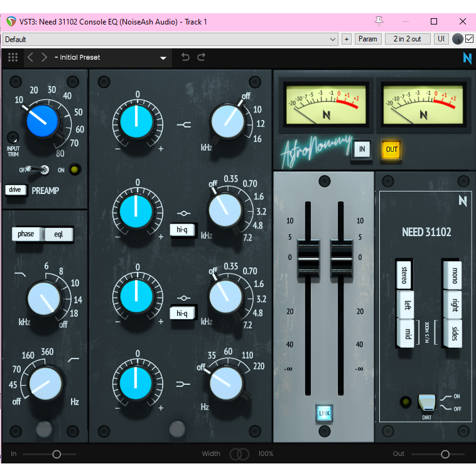Select sides M/S mode

(x=453, y=333)
